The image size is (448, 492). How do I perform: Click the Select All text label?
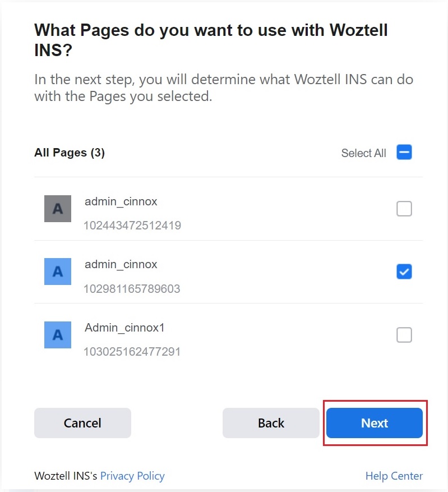click(x=363, y=153)
